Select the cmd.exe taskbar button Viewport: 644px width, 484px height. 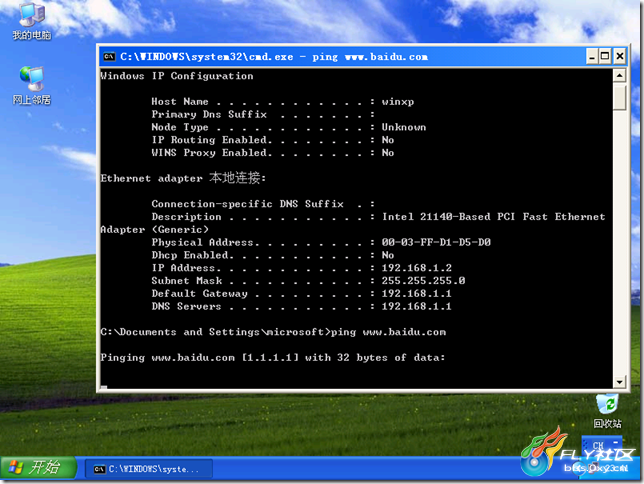(149, 469)
